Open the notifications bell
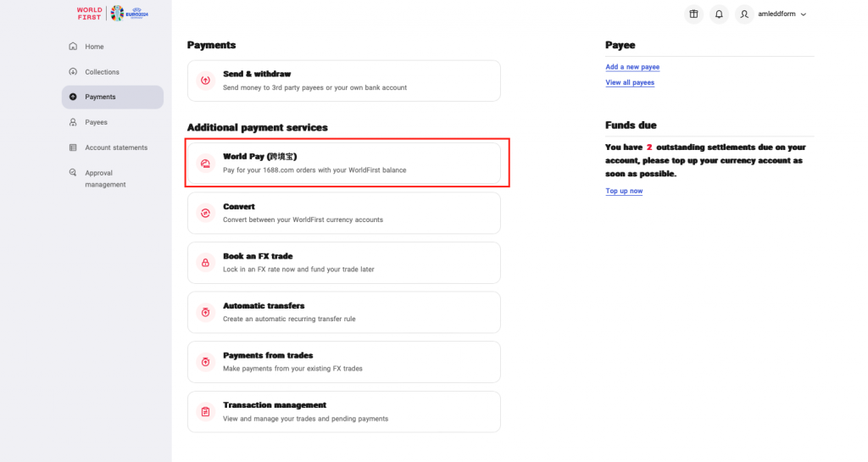Image resolution: width=868 pixels, height=462 pixels. [x=719, y=14]
